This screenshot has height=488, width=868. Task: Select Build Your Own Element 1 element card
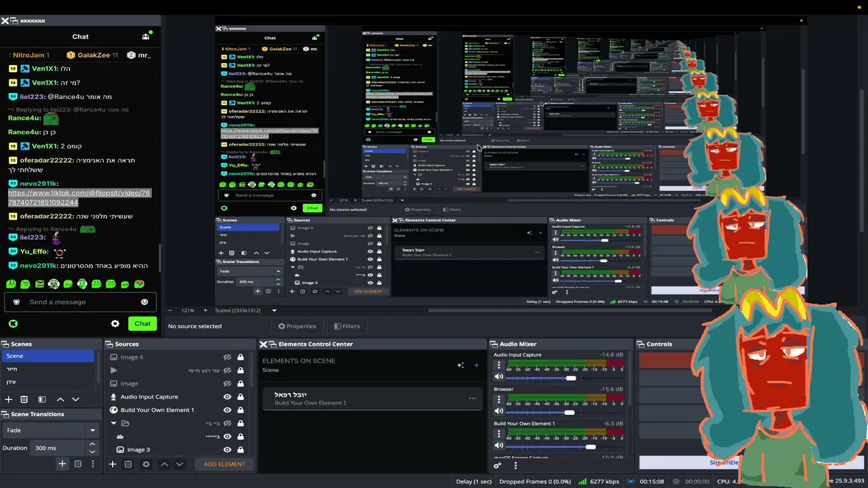[372, 399]
